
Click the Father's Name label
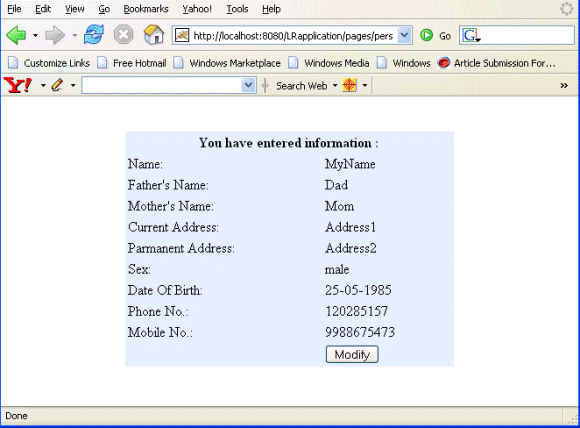tap(168, 185)
